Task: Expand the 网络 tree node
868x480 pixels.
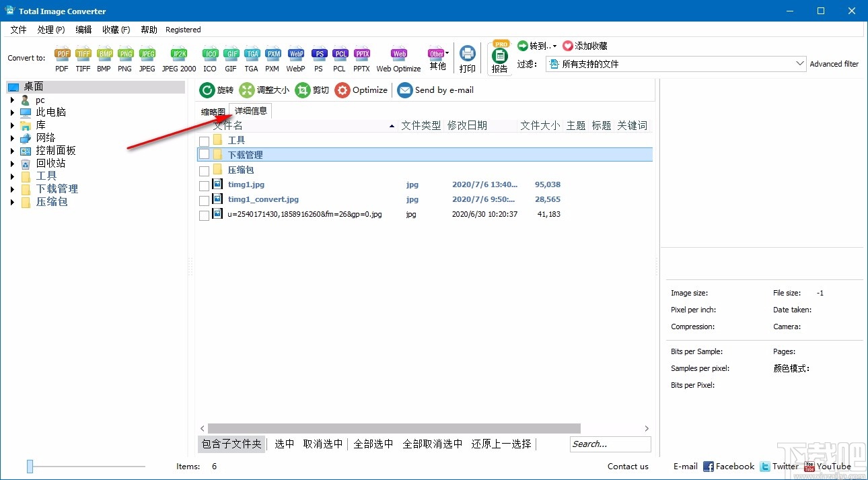Action: [x=12, y=138]
